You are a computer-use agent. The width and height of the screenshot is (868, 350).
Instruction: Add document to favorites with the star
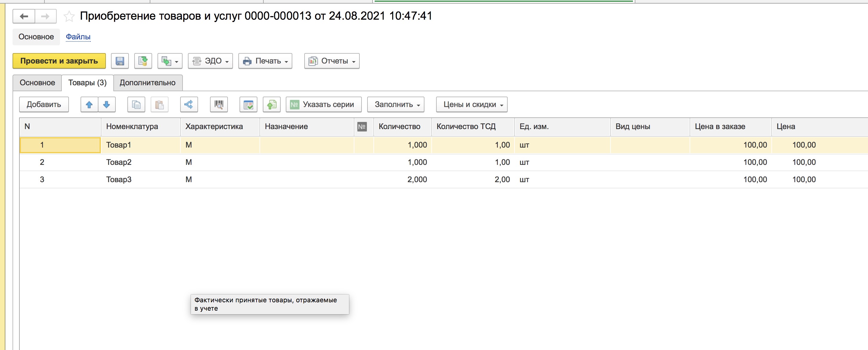point(69,16)
